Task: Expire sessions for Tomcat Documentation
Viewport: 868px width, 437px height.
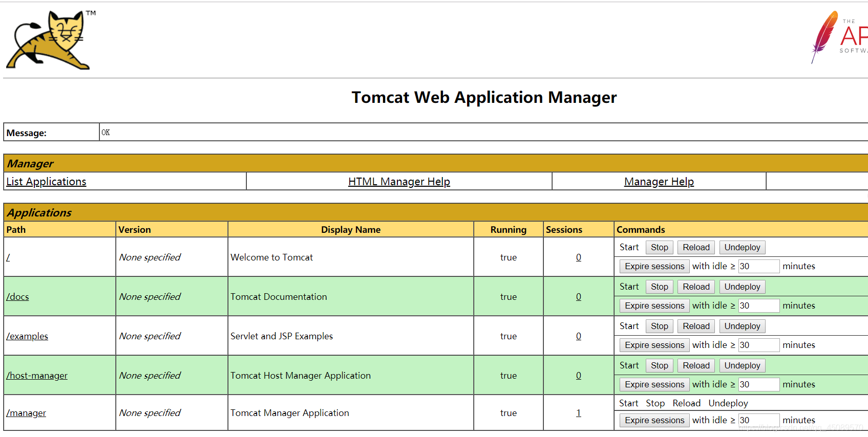Action: 654,306
